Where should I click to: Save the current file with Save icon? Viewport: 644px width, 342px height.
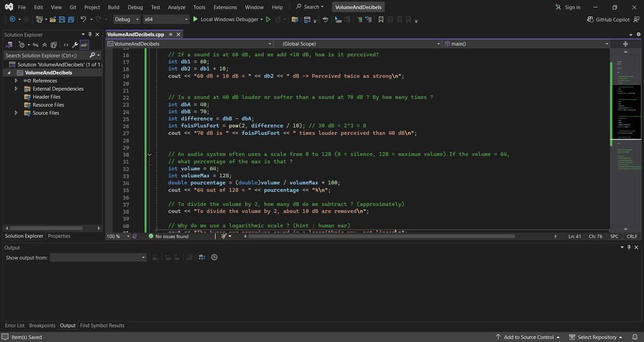[x=62, y=19]
